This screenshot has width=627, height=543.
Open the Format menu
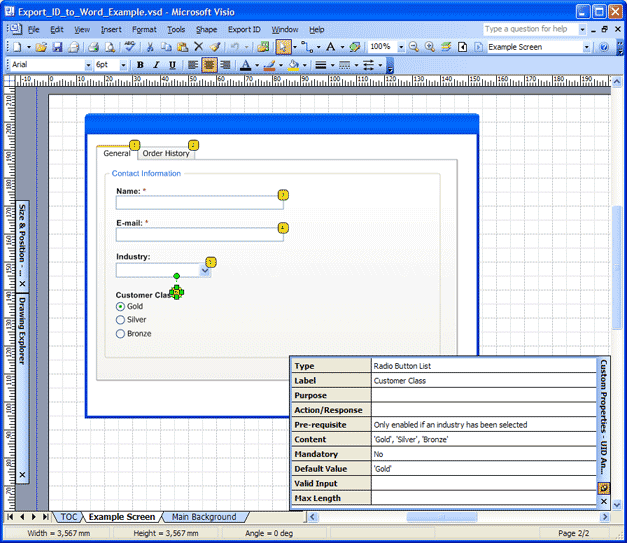coord(144,30)
